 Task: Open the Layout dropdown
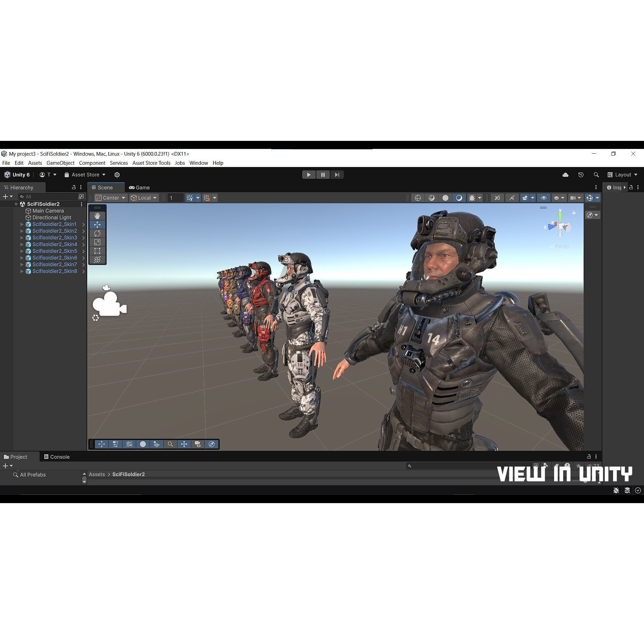(x=623, y=175)
